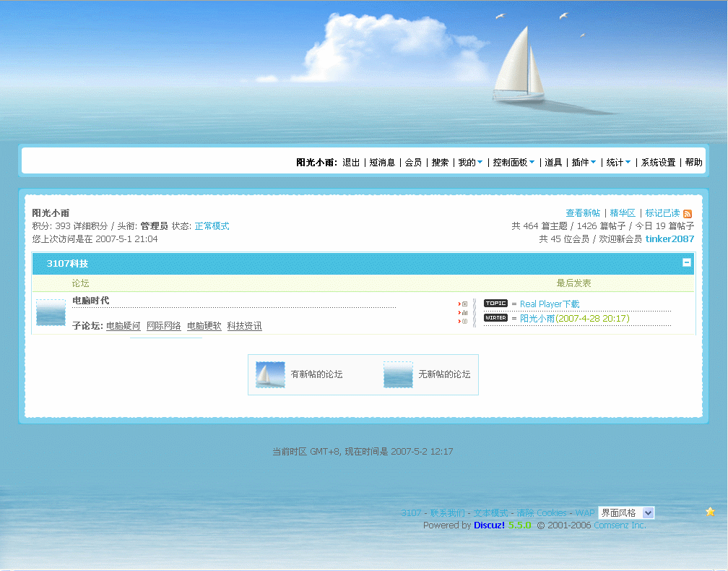
Task: Open the RSS feed icon
Action: click(688, 214)
